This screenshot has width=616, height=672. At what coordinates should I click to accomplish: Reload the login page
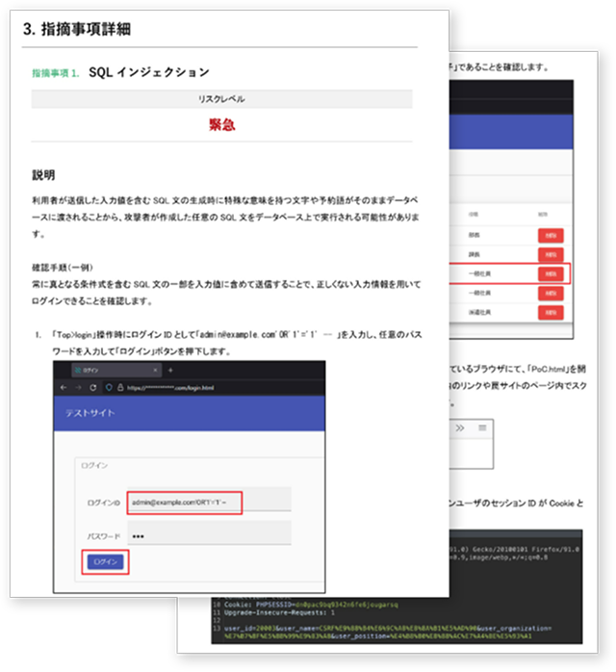coord(92,386)
